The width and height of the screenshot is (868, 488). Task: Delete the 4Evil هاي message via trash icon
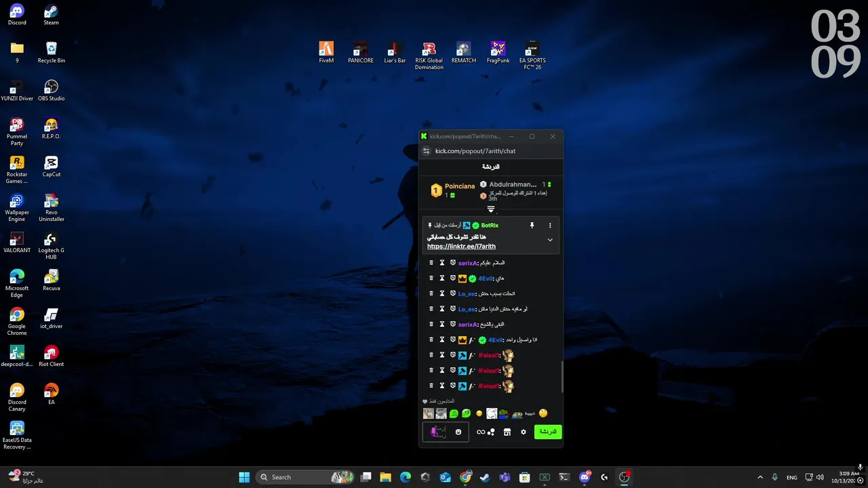coord(431,279)
